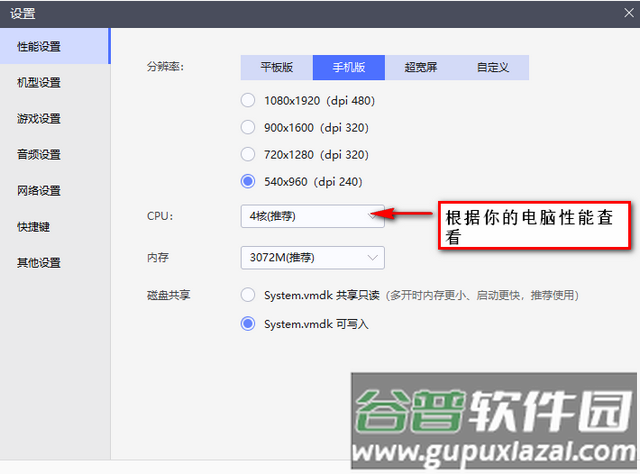Navigate to 其他设置 in sidebar
The width and height of the screenshot is (640, 474).
click(x=40, y=263)
